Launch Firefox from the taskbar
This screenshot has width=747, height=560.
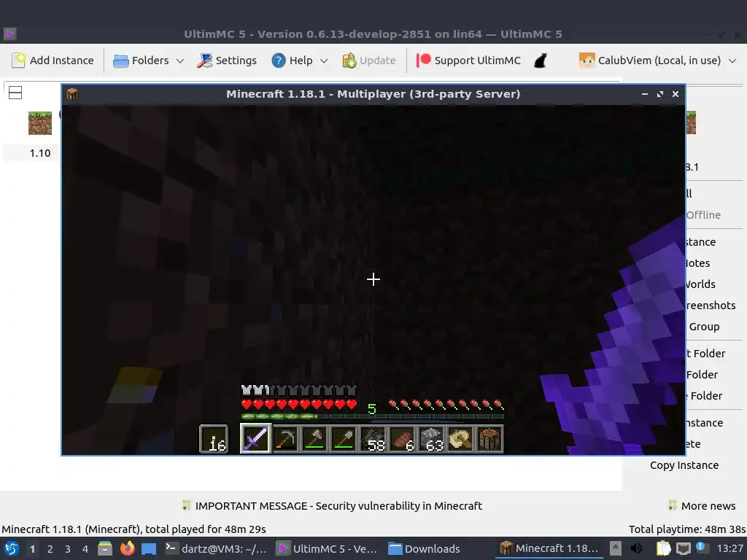(127, 548)
